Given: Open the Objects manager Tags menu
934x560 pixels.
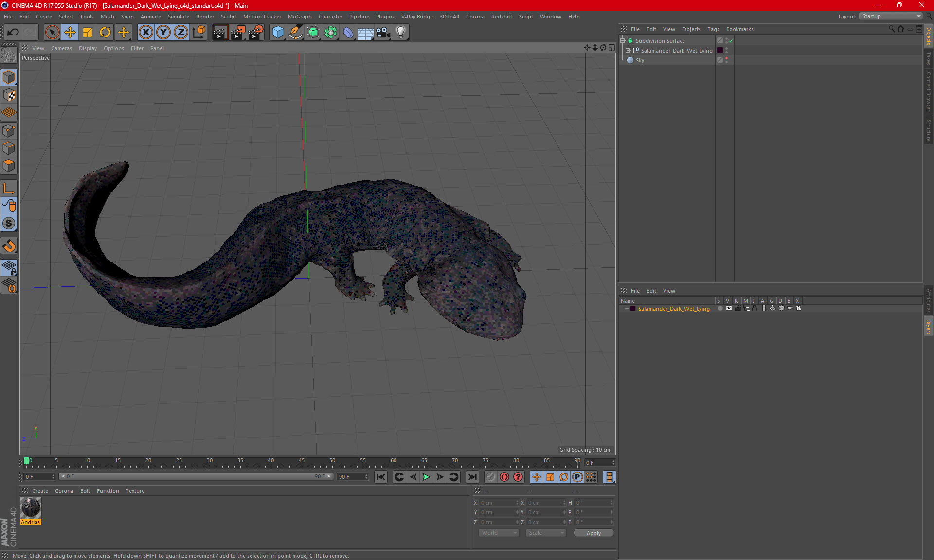Looking at the screenshot, I should click(x=713, y=29).
